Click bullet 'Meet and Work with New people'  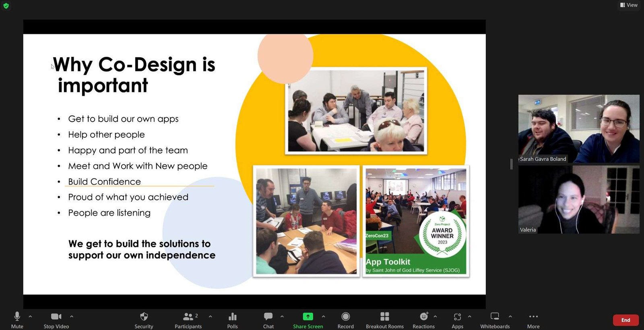point(138,166)
